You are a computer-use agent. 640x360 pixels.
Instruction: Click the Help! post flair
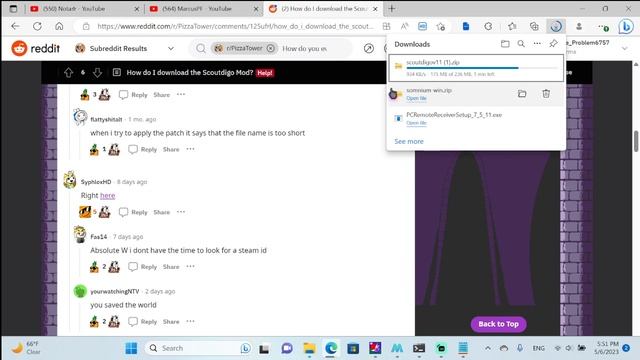[265, 73]
